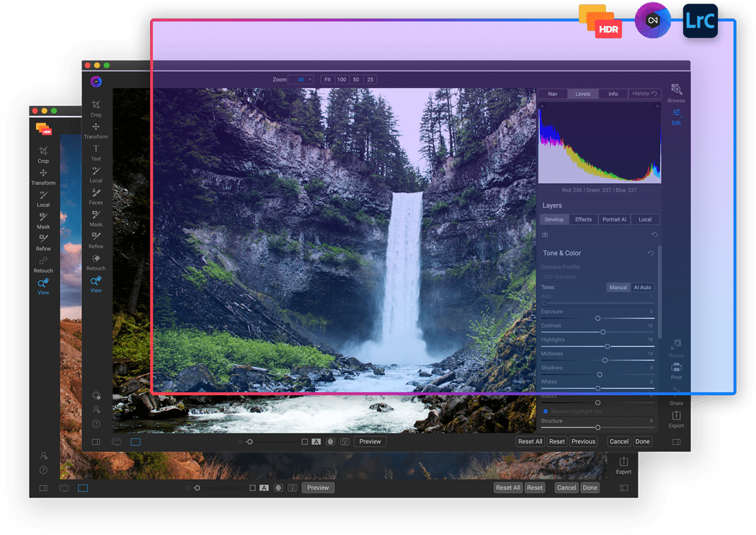The height and width of the screenshot is (535, 756).
Task: Toggle the left panel visibility in front window
Action: [96, 442]
